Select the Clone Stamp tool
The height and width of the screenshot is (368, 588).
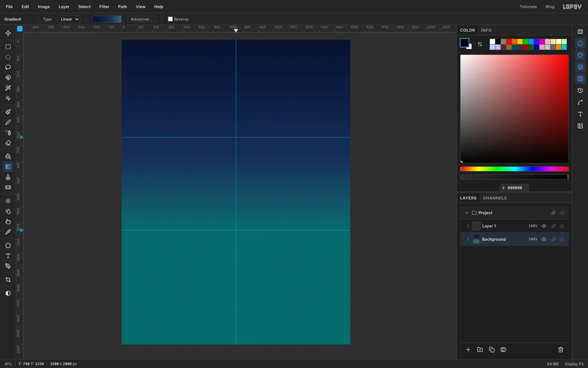click(8, 177)
